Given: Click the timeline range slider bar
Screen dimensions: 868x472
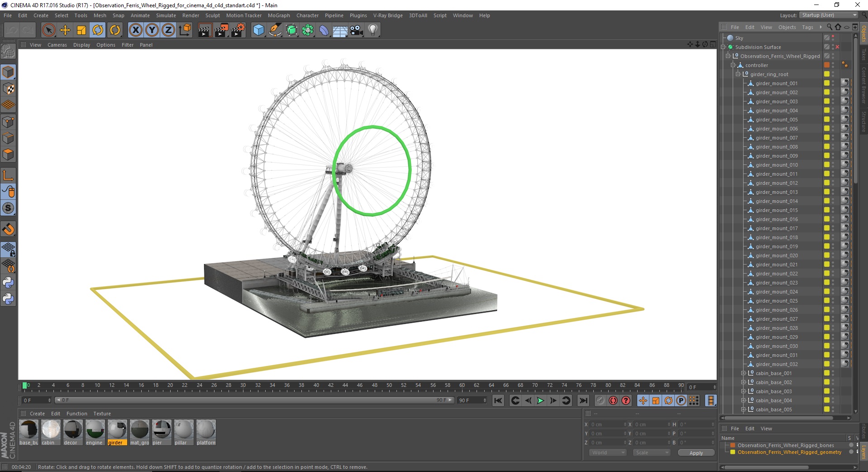Looking at the screenshot, I should coord(254,400).
